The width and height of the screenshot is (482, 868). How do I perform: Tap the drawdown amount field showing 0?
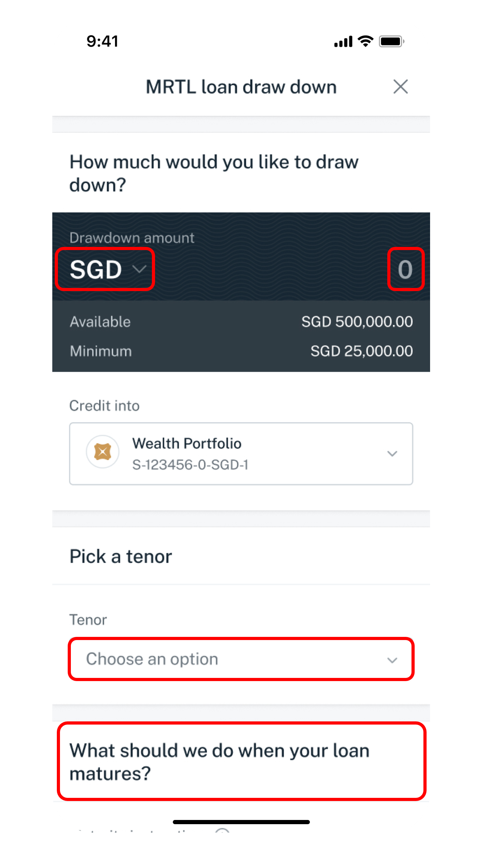405,269
